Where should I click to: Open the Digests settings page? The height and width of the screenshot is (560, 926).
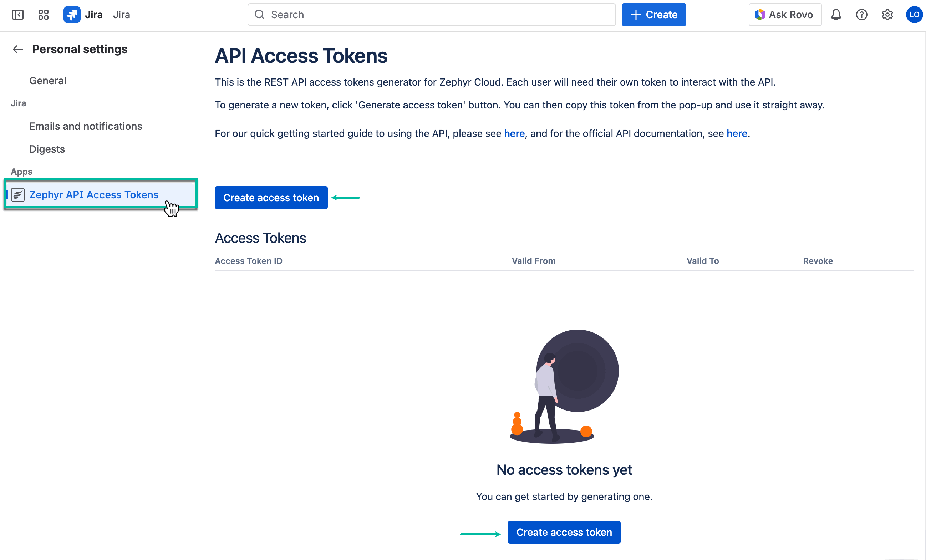pos(47,149)
